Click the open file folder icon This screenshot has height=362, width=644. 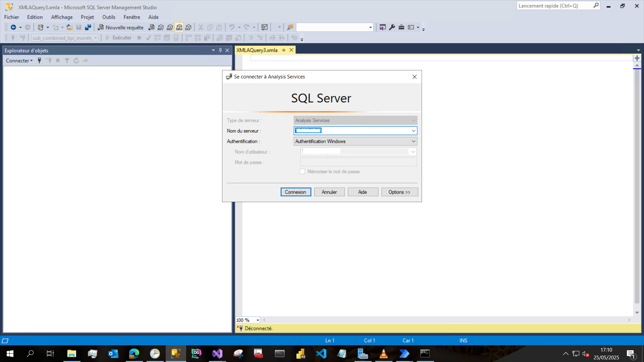(x=69, y=27)
